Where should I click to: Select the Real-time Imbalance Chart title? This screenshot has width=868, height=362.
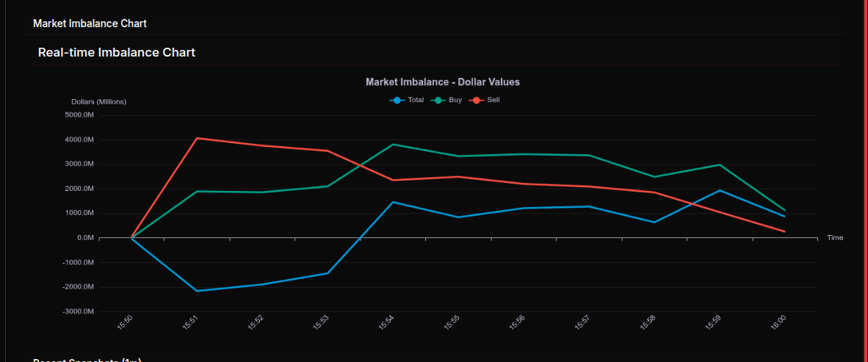(x=116, y=52)
